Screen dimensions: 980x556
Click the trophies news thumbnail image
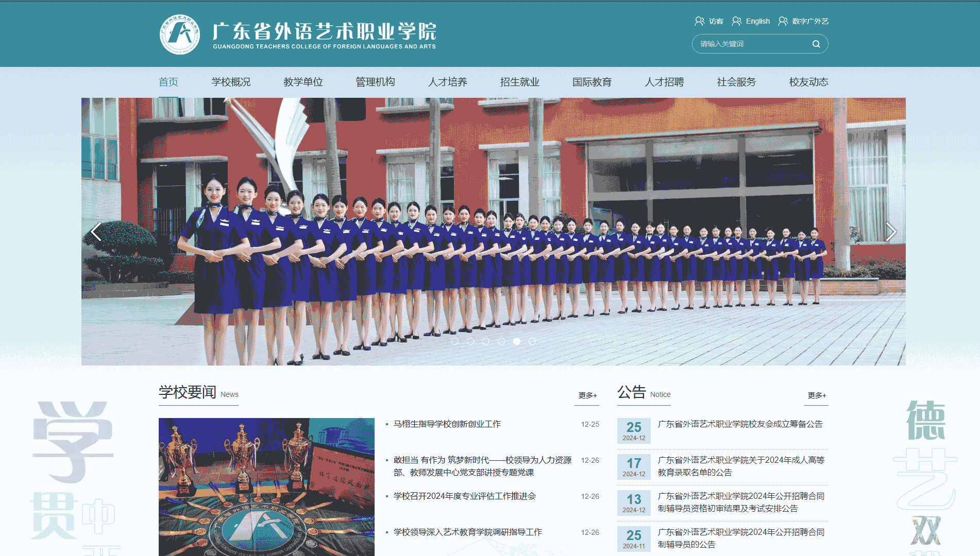(x=266, y=486)
